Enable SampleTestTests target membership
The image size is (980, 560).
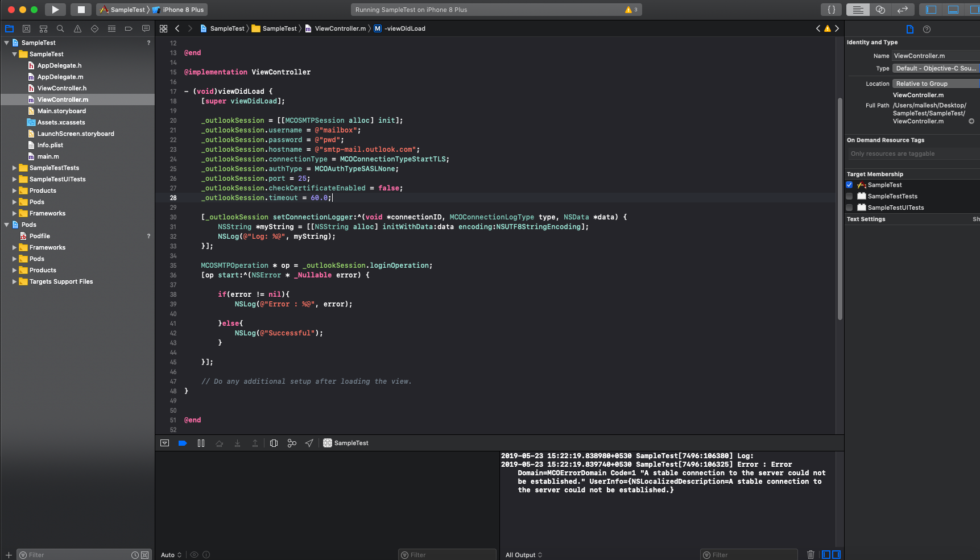tap(850, 196)
